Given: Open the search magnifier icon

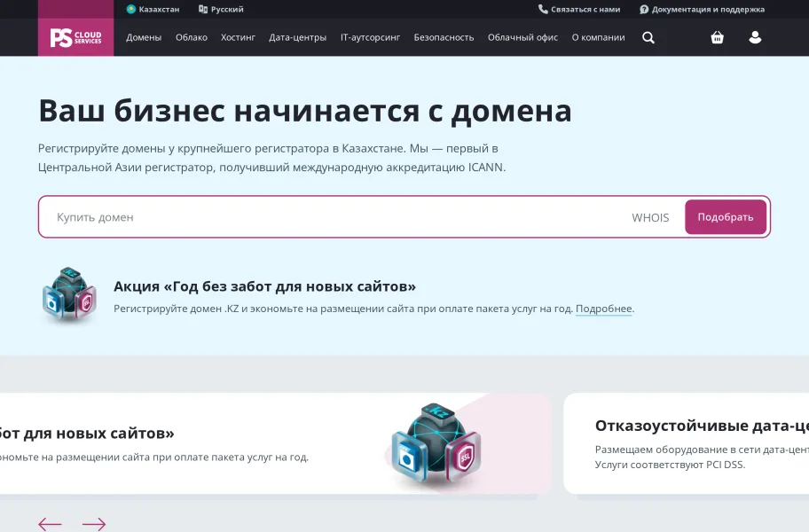Looking at the screenshot, I should tap(648, 37).
